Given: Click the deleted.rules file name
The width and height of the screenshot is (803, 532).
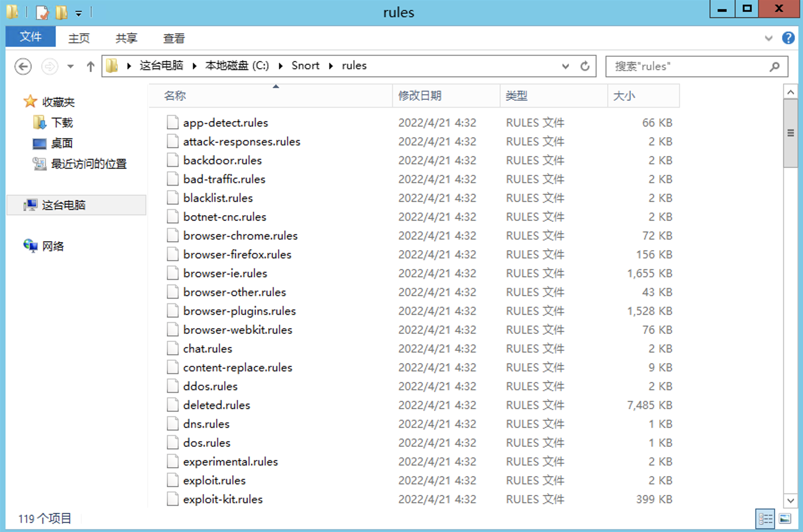Looking at the screenshot, I should click(217, 405).
